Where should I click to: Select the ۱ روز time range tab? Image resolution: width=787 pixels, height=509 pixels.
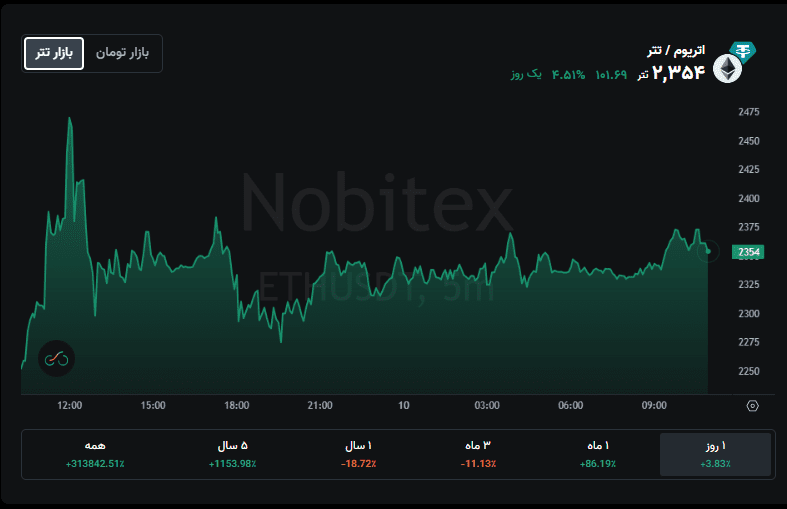pyautogui.click(x=715, y=454)
